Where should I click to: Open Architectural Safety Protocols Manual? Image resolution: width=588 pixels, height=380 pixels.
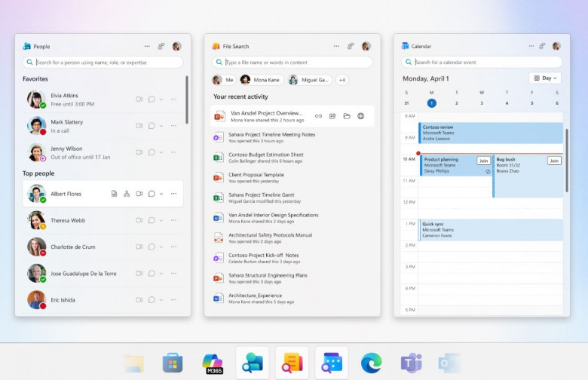coord(292,237)
